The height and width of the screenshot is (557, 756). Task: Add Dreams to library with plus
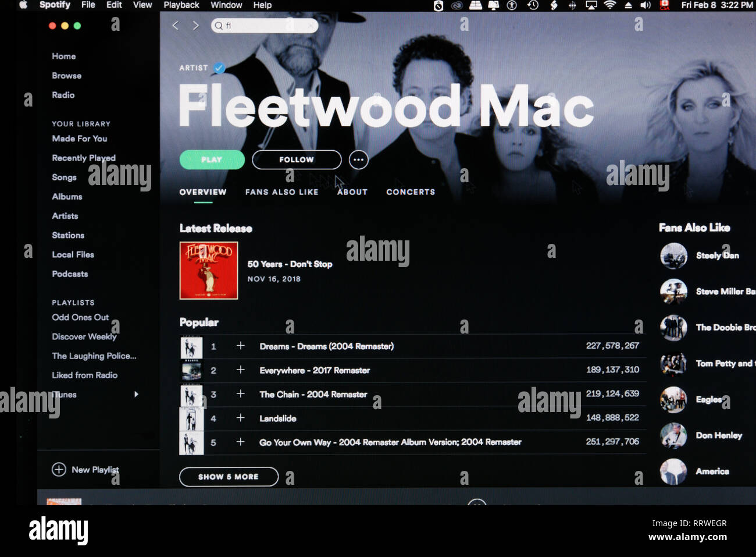(x=241, y=346)
